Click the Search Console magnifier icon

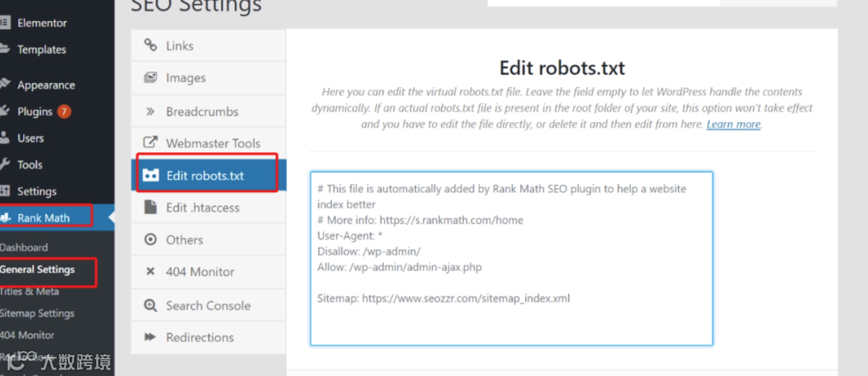pyautogui.click(x=150, y=305)
